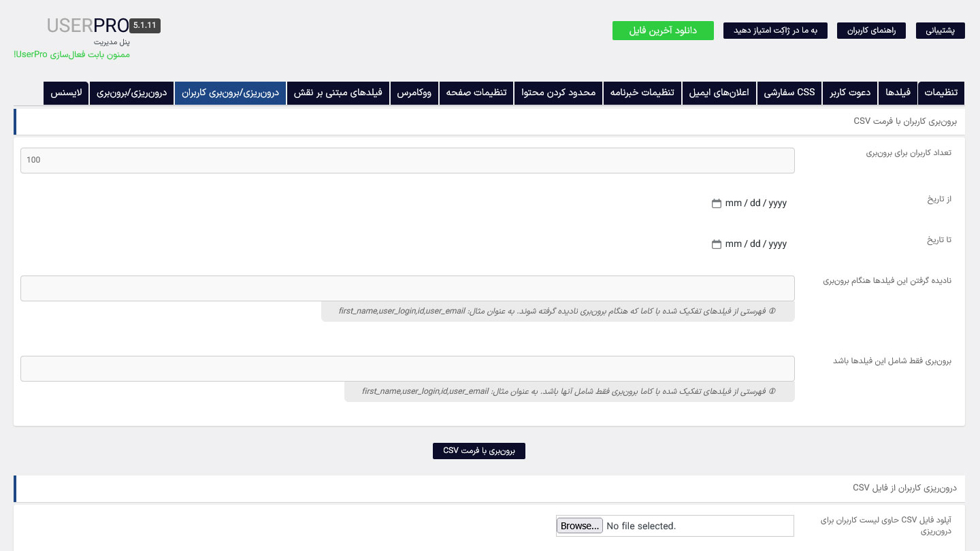Viewport: 980px width, 551px height.
Task: Switch to the تنظیمات tab
Action: (x=941, y=93)
